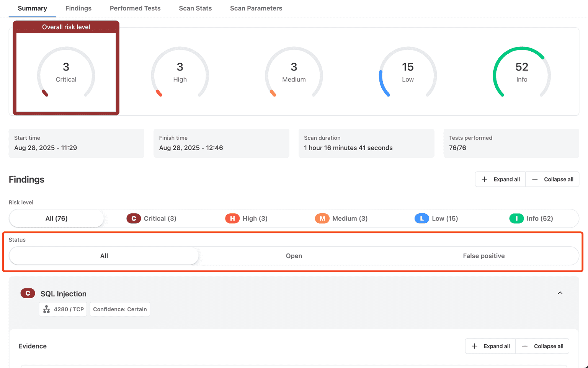Click the Critical severity badge icon in the risk filter

(x=134, y=218)
